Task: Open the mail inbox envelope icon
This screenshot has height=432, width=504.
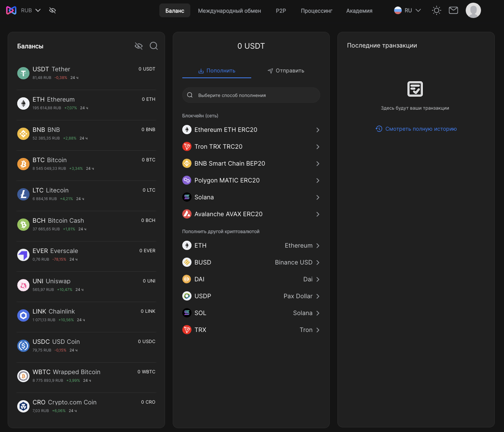Action: point(453,10)
